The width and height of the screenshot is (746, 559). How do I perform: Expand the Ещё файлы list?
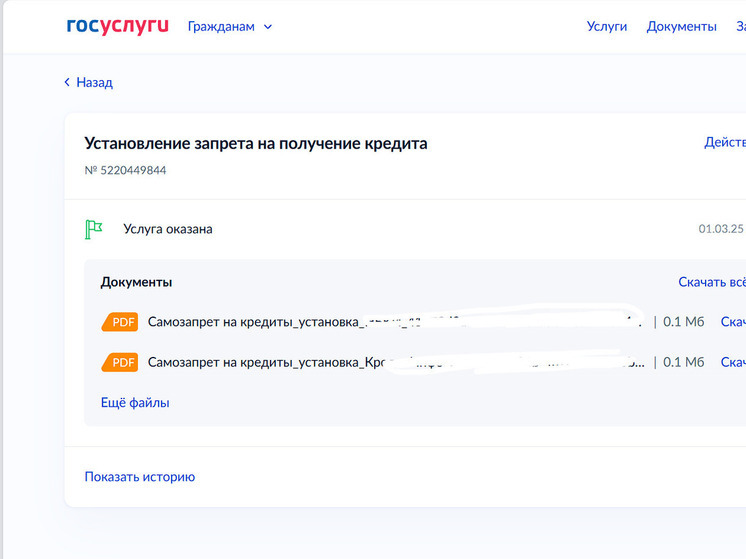[x=135, y=402]
